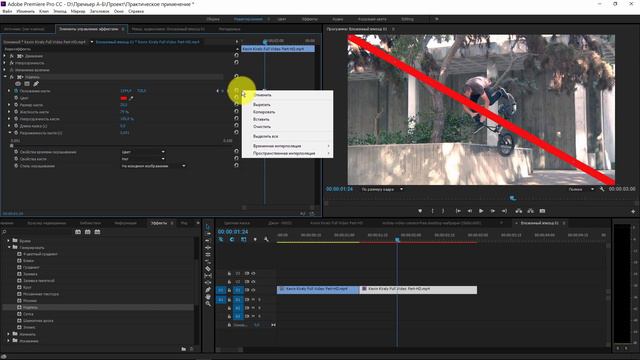Pick color with the eyedropper next to red swatch
640x360 pixels.
131,98
